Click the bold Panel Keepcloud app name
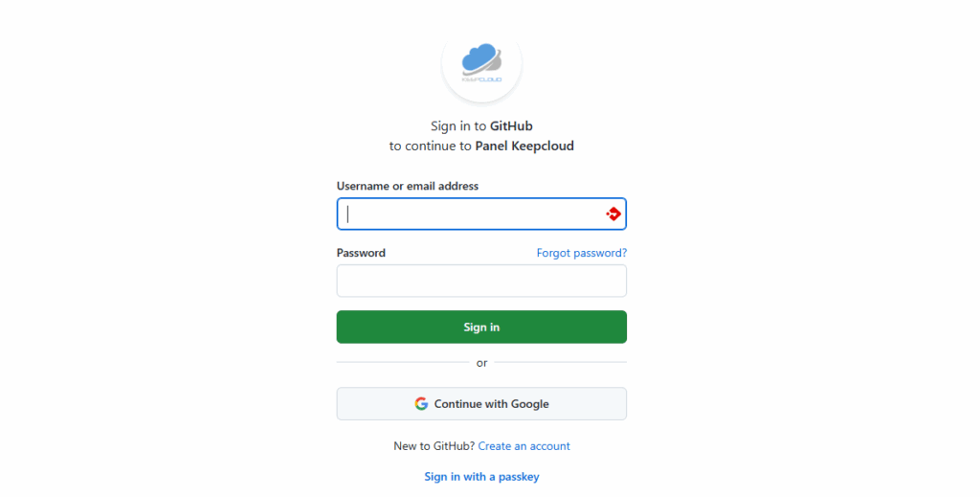This screenshot has width=980, height=497. (x=524, y=146)
